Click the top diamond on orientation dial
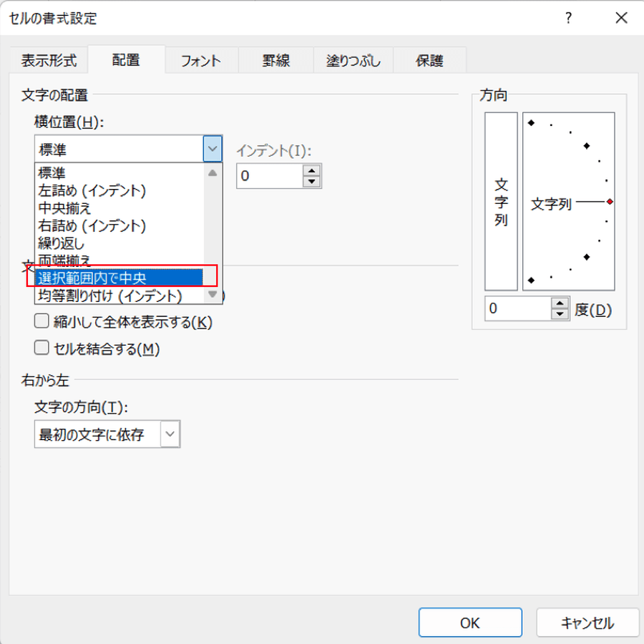 click(531, 122)
